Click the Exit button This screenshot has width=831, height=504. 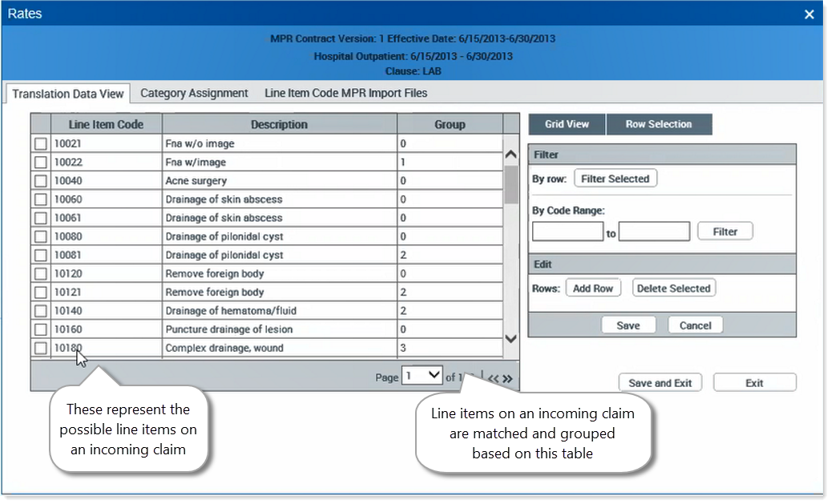click(755, 383)
